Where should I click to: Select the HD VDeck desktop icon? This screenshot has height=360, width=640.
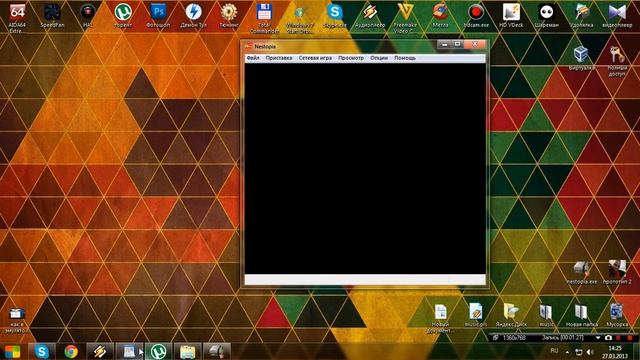511,16
